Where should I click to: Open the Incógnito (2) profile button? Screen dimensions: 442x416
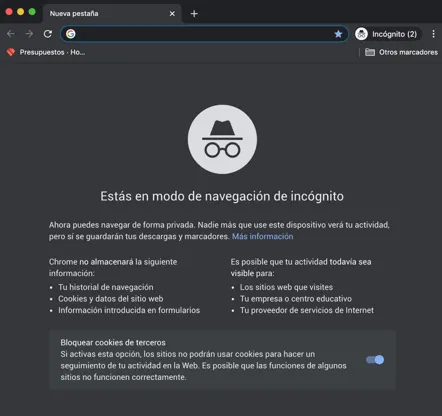(x=387, y=34)
